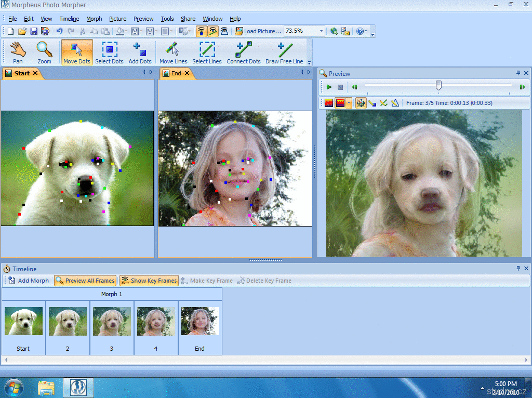
Task: Click the Load Picture button
Action: tap(258, 31)
